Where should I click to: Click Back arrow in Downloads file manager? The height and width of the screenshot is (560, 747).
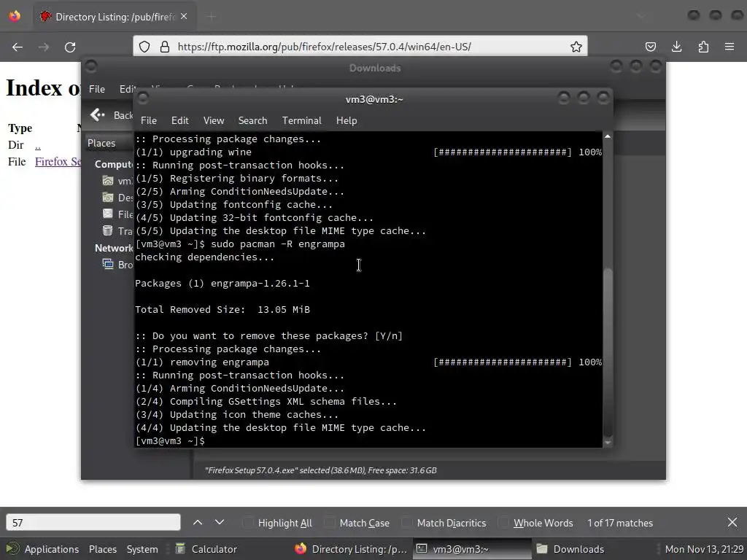(x=98, y=114)
